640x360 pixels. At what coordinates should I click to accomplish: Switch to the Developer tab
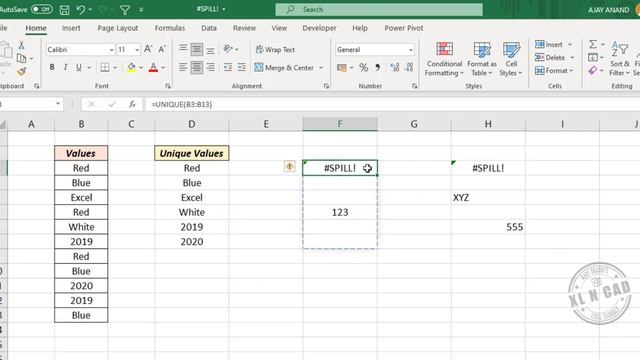319,28
